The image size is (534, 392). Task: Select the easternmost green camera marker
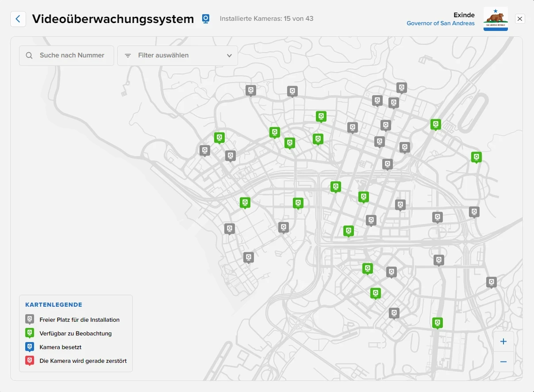pyautogui.click(x=476, y=156)
